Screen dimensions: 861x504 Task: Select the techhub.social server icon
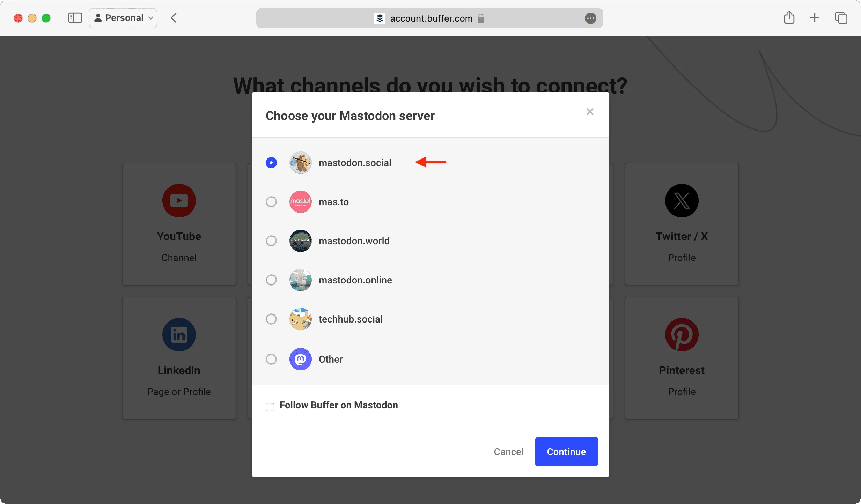pyautogui.click(x=300, y=319)
